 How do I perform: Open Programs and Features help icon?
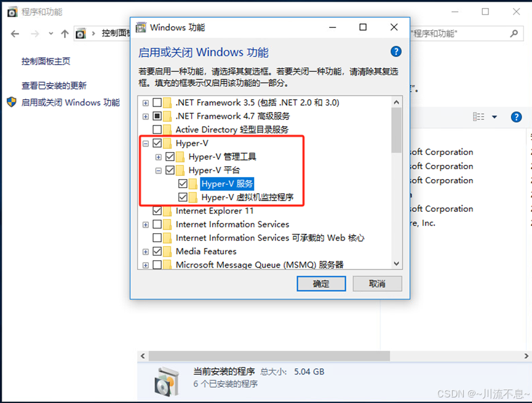coord(516,117)
